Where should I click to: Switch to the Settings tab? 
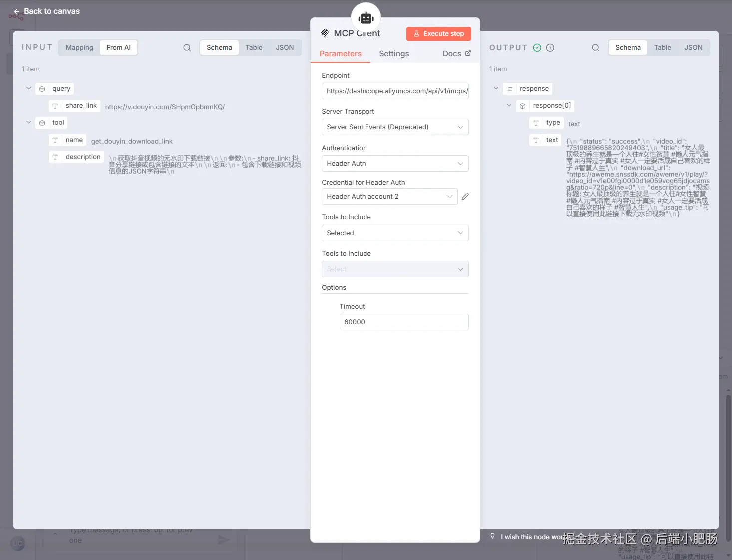(394, 54)
